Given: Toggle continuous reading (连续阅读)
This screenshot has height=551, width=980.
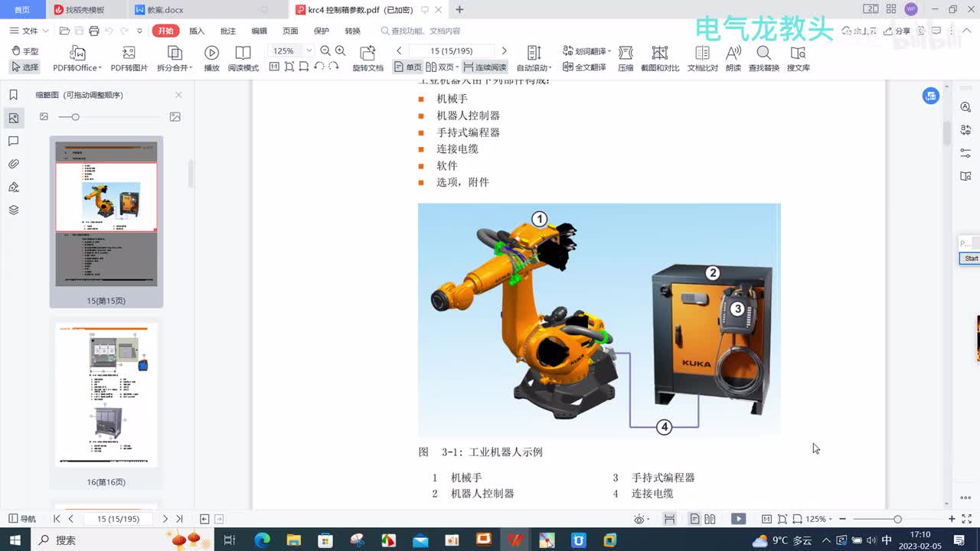Looking at the screenshot, I should pos(485,67).
